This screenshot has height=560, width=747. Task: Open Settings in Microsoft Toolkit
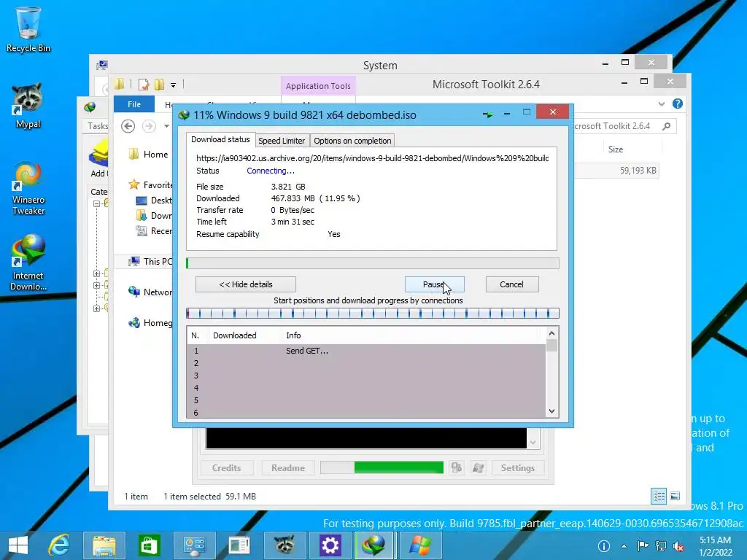pyautogui.click(x=518, y=467)
